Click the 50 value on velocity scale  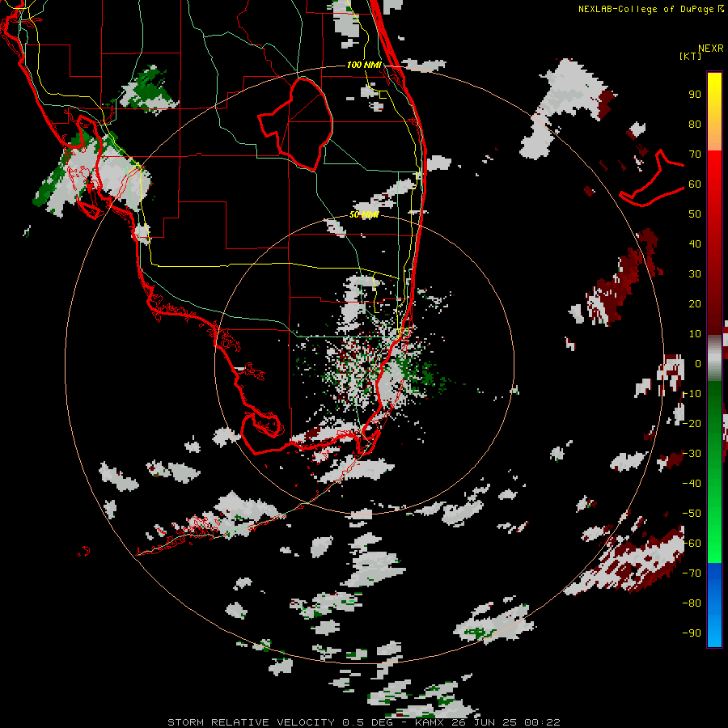pos(695,214)
